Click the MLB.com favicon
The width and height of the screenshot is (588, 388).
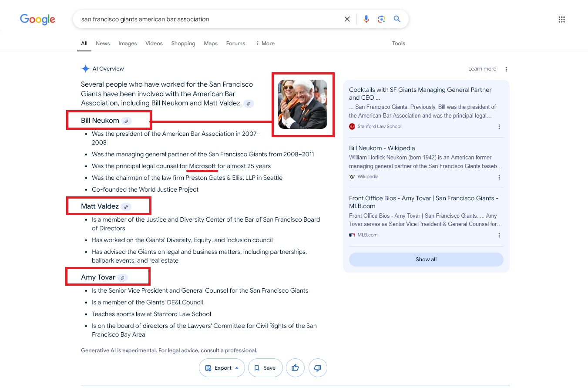click(352, 235)
